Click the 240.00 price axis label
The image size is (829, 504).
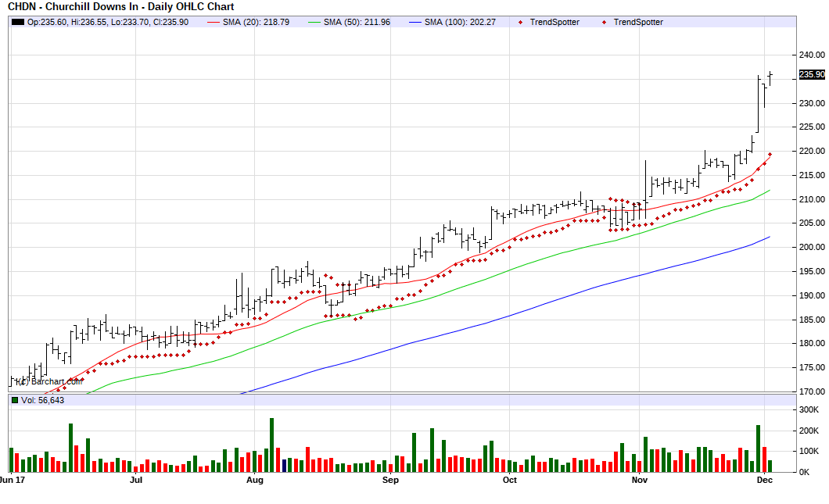click(x=812, y=55)
